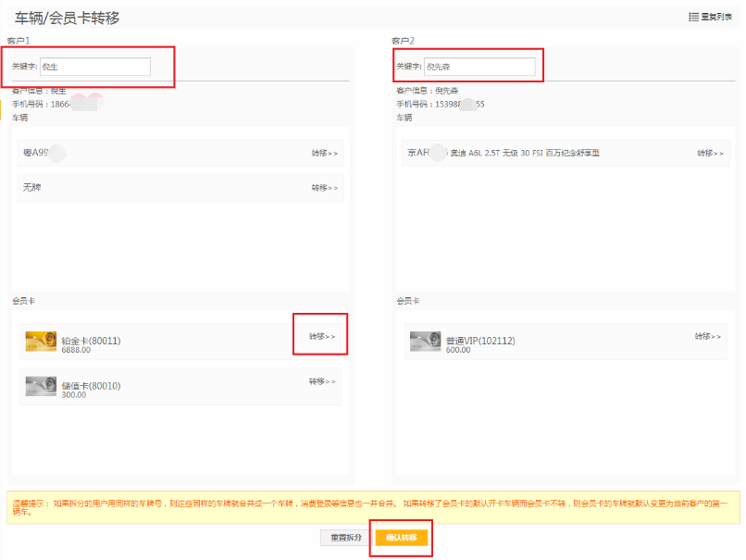
Task: Focus the 客户2 keyword input field
Action: (479, 67)
